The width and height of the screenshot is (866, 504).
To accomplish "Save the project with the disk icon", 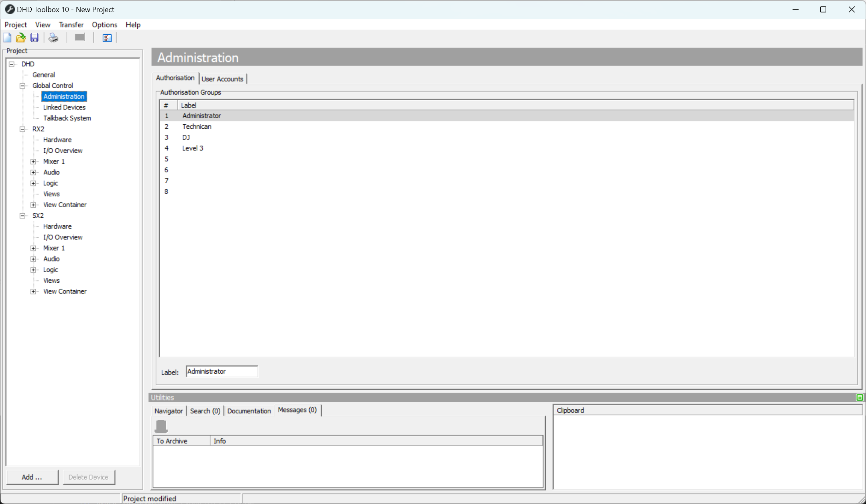I will [x=34, y=37].
